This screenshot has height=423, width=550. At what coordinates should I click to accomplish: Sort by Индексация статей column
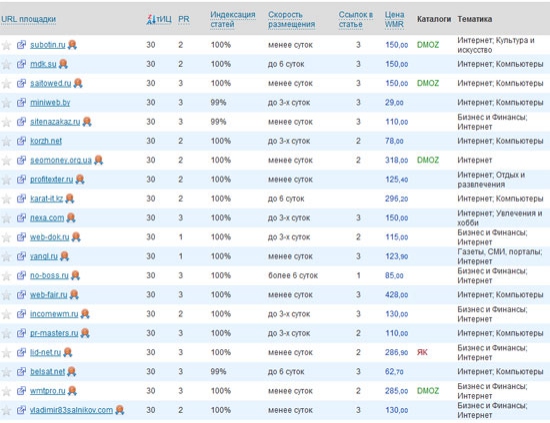tap(233, 20)
